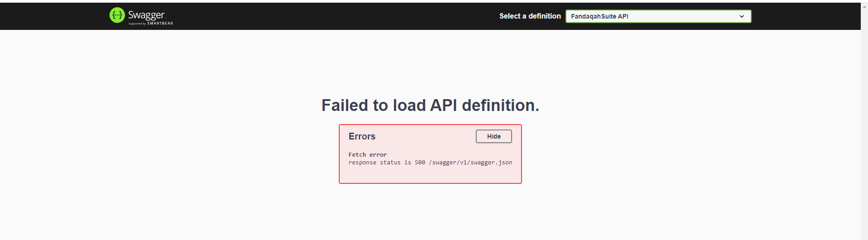Click the 'Supported by SMARTBEAR' tagline
Image resolution: width=868 pixels, height=240 pixels.
tap(151, 24)
